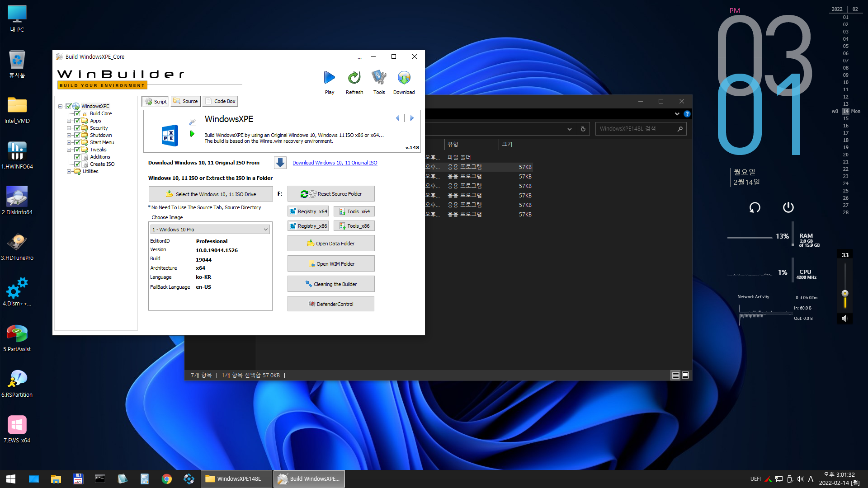Click the Chrome icon on taskbar
The height and width of the screenshot is (488, 868).
(x=167, y=479)
